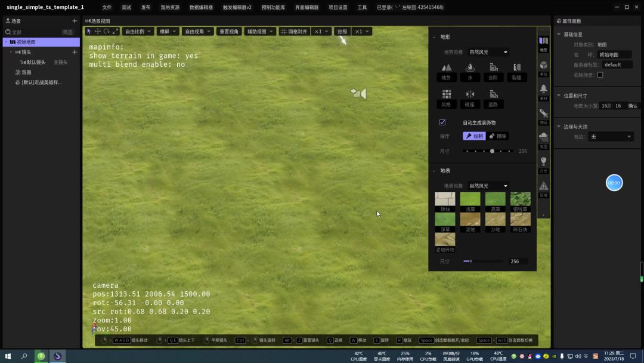The image size is (644, 363).
Task: Click the 重置视角 button
Action: (x=229, y=31)
